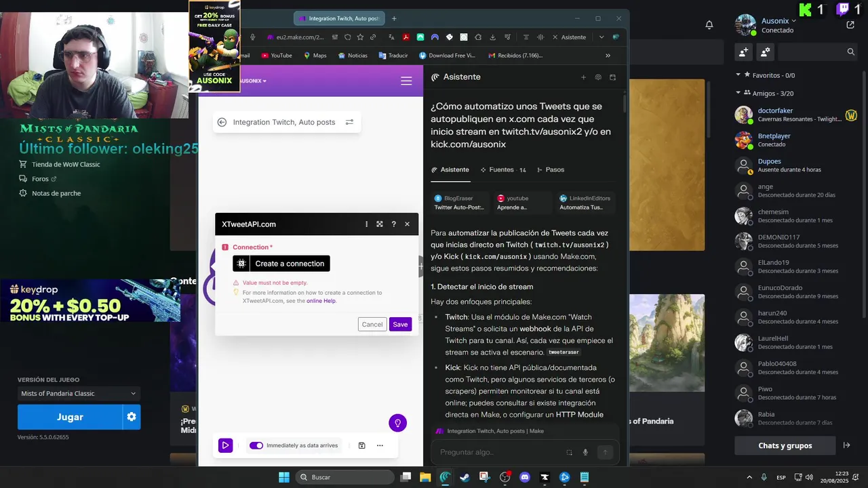This screenshot has height=488, width=868.
Task: Select friend doctorfaker in the list
Action: [796, 115]
